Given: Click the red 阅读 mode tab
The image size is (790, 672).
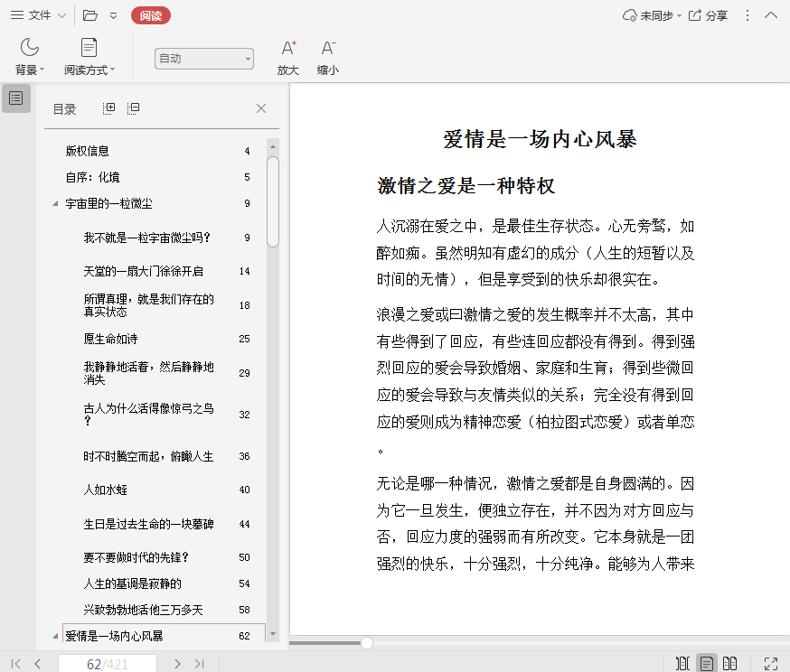Looking at the screenshot, I should click(x=151, y=15).
